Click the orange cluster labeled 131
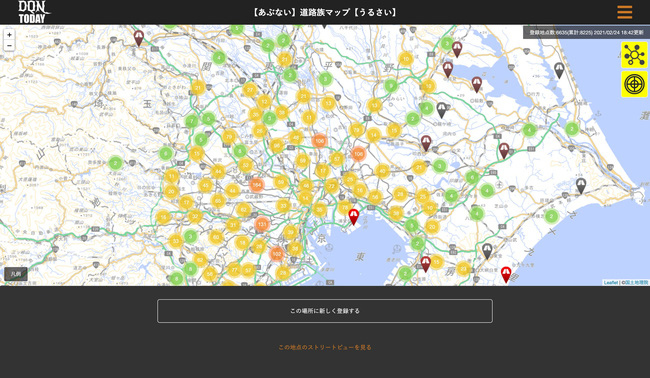The width and height of the screenshot is (650, 378). point(262,224)
